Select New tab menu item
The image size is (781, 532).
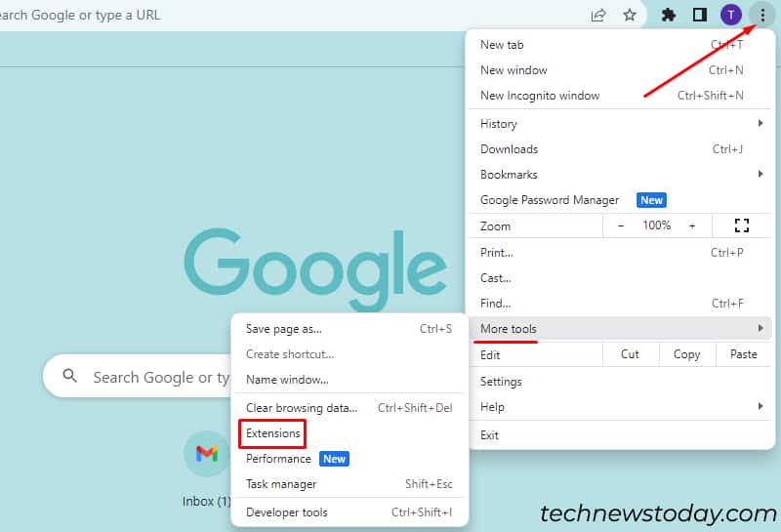pyautogui.click(x=620, y=45)
